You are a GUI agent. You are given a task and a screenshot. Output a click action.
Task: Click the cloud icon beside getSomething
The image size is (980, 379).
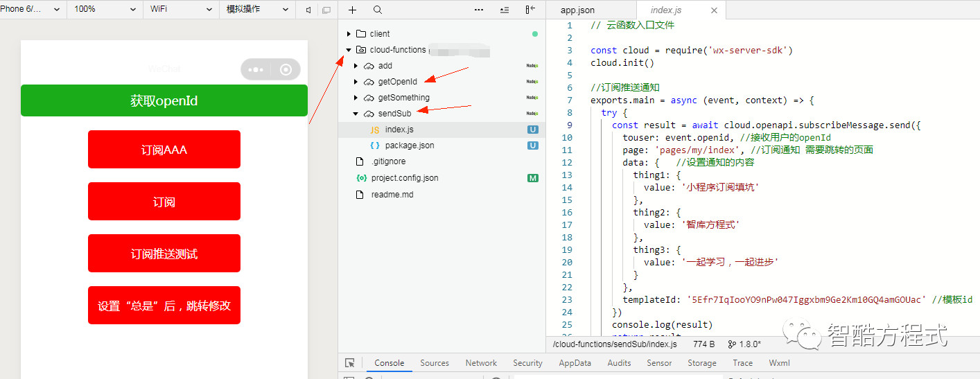[x=369, y=98]
